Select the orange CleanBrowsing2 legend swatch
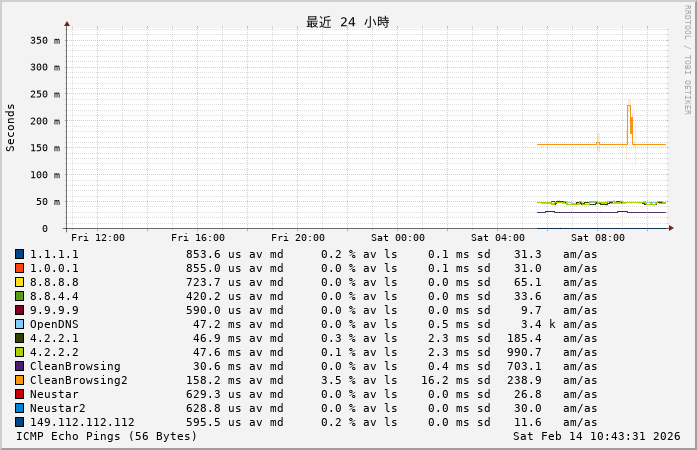Viewport: 697px width, 450px height. 20,380
